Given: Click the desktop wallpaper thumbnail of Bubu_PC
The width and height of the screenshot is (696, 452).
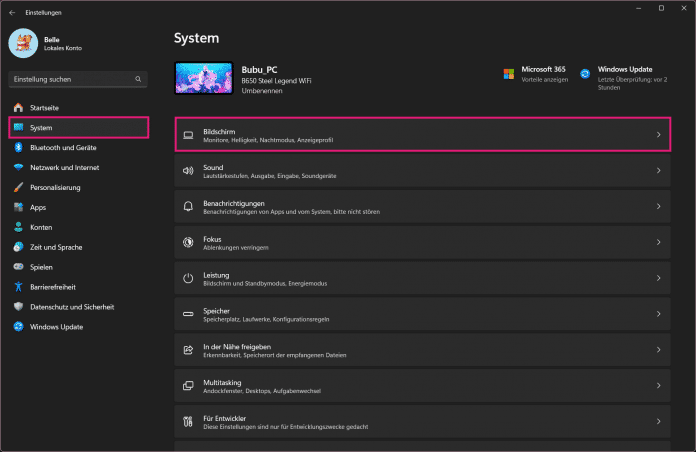Looking at the screenshot, I should [x=203, y=79].
